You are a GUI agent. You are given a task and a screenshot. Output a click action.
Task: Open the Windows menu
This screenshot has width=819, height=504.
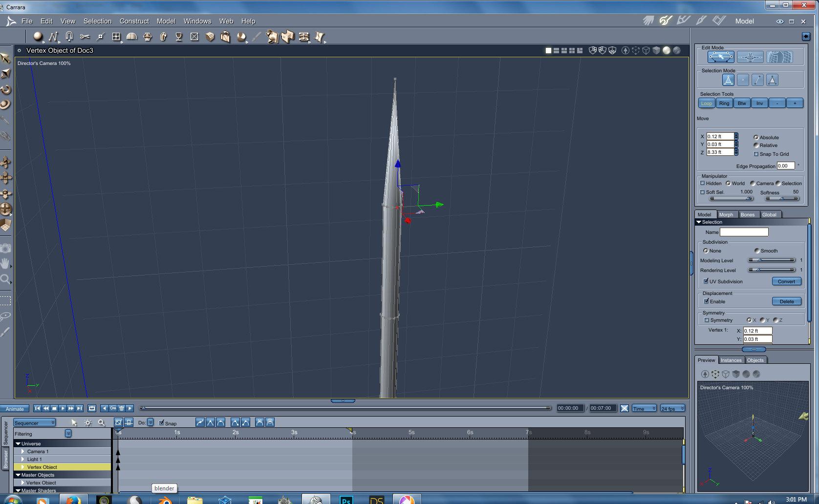tap(197, 21)
